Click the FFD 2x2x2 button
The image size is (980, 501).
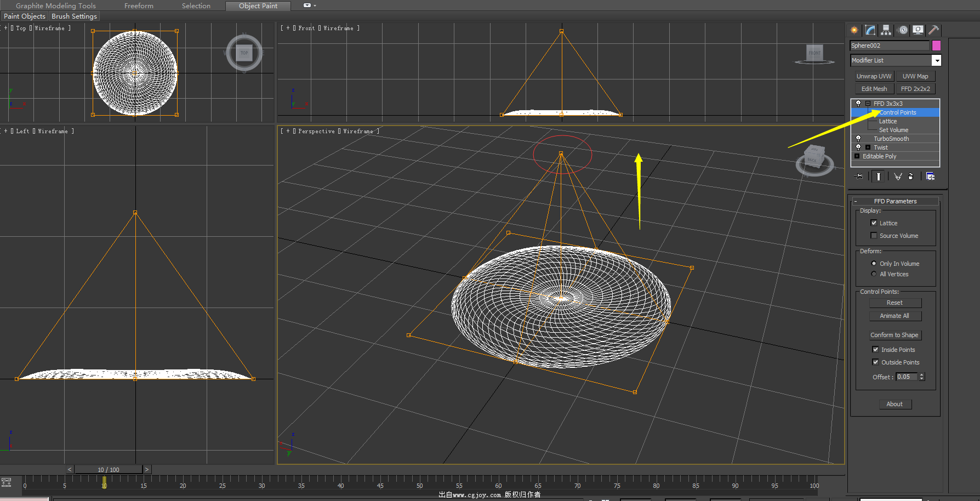pyautogui.click(x=915, y=89)
